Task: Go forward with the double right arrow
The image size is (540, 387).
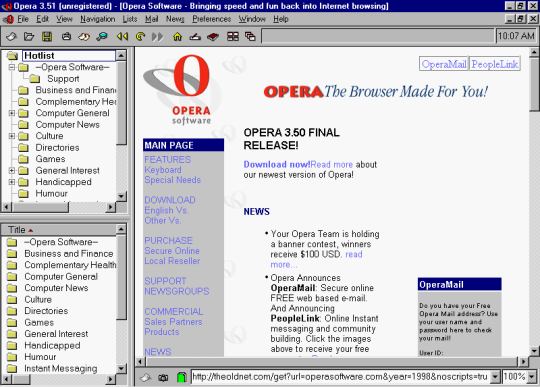Action: 158,36
